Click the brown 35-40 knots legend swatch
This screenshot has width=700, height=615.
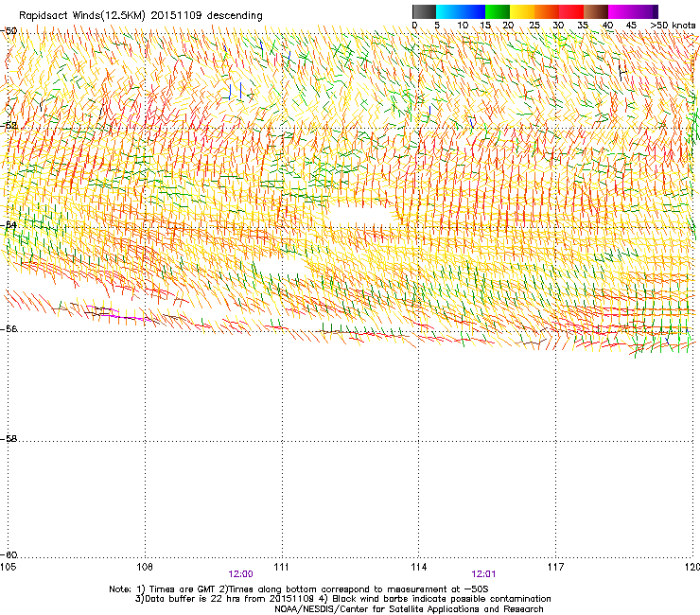(x=596, y=11)
